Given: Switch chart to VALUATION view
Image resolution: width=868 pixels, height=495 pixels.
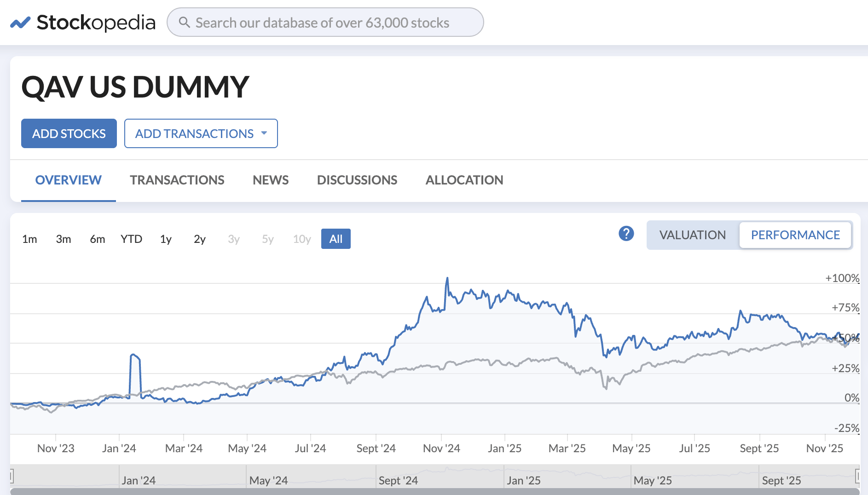Looking at the screenshot, I should (692, 235).
